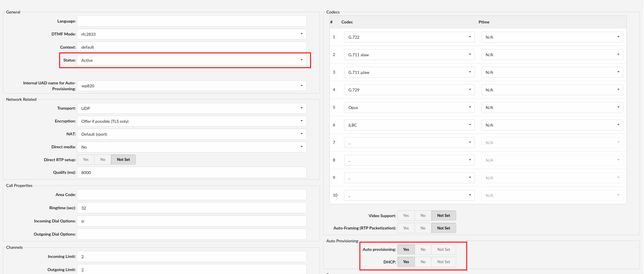Click the Language input field
Image resolution: width=644 pixels, height=274 pixels.
(x=192, y=21)
